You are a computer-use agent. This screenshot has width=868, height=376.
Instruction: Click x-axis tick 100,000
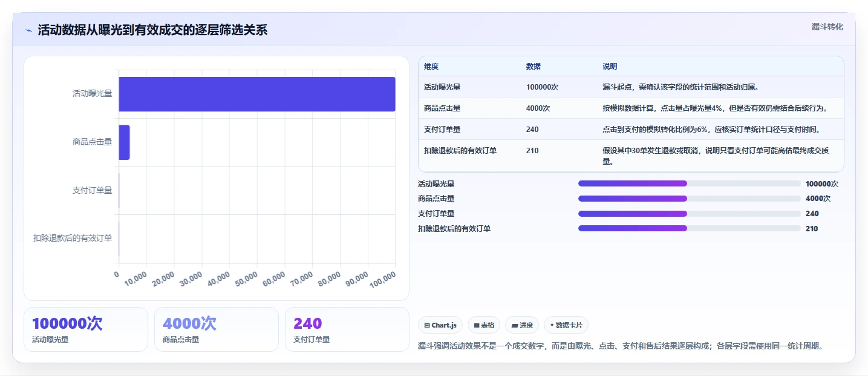384,279
